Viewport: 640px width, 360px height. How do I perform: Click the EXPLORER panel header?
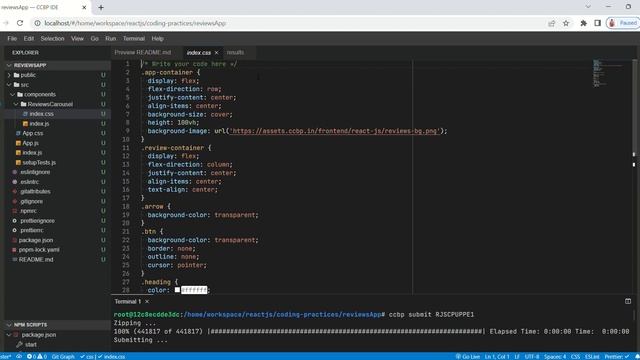coord(25,53)
